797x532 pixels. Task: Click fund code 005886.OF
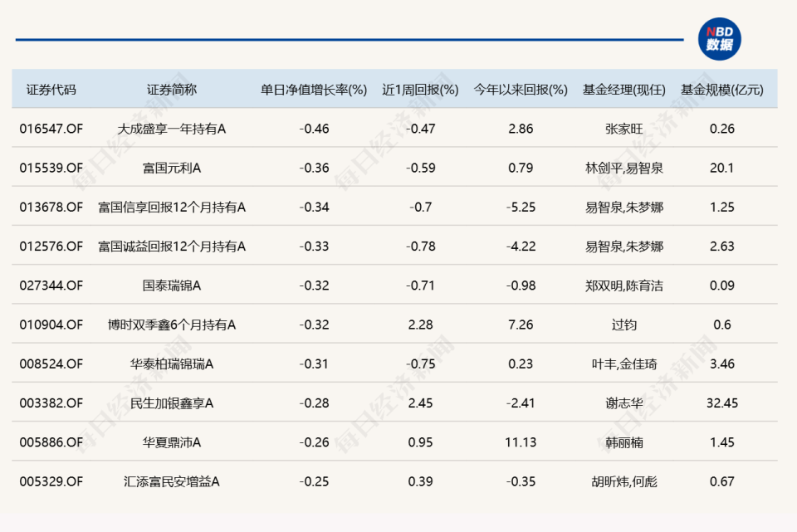[x=51, y=442]
